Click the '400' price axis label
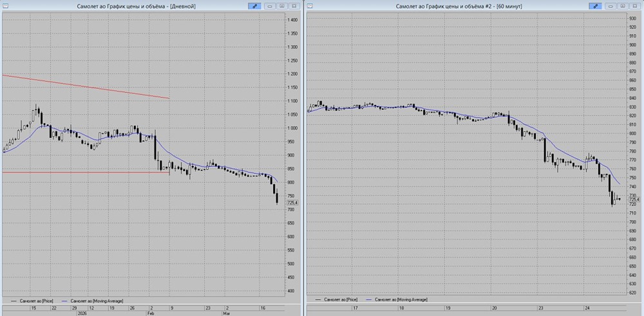Viewport: 644px width, 316px height. pos(291,291)
